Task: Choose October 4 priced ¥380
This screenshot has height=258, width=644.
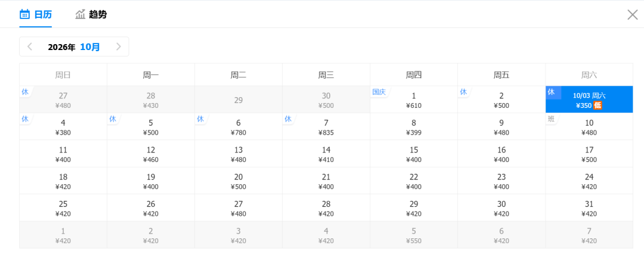Action: (63, 127)
